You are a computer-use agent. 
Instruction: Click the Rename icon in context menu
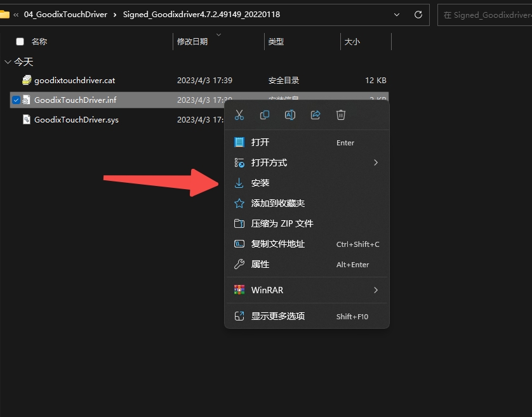(290, 115)
